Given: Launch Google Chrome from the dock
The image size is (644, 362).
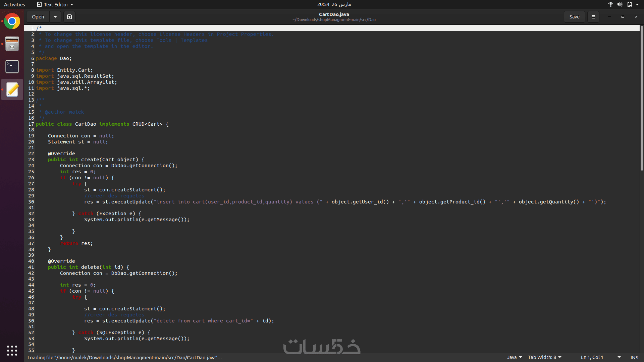Looking at the screenshot, I should (12, 22).
